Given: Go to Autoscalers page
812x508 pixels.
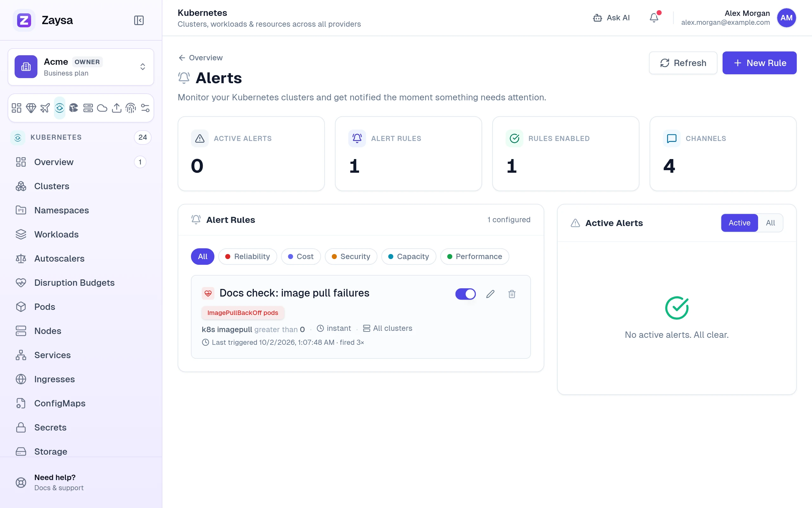Looking at the screenshot, I should click(81, 259).
